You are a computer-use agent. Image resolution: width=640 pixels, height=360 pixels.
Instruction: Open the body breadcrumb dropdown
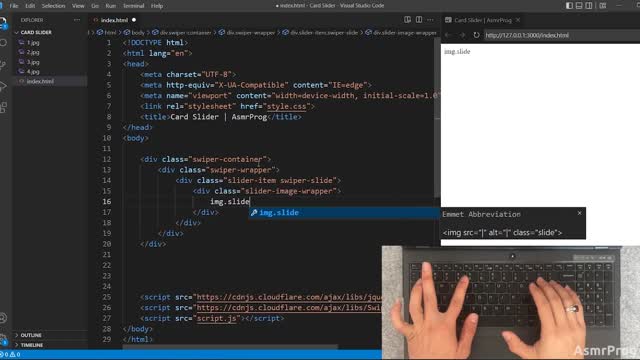pos(134,33)
